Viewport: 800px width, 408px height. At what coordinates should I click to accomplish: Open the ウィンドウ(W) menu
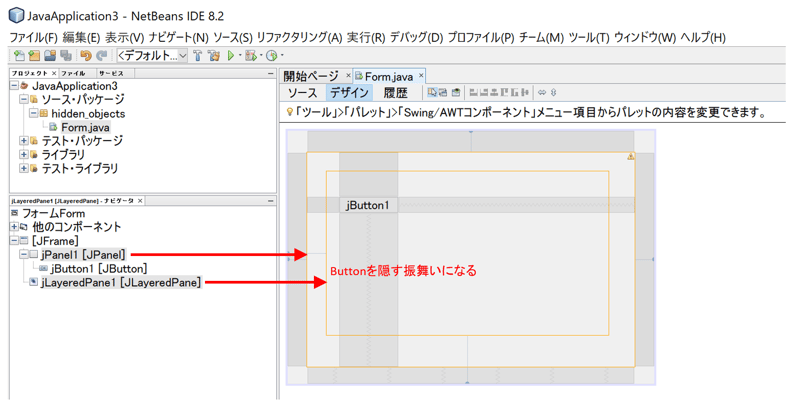click(x=645, y=37)
